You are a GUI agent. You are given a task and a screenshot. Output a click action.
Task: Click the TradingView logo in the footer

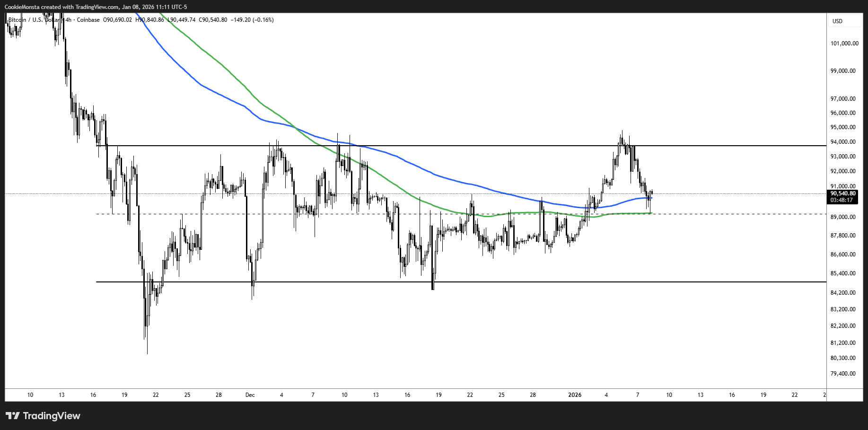coord(43,416)
